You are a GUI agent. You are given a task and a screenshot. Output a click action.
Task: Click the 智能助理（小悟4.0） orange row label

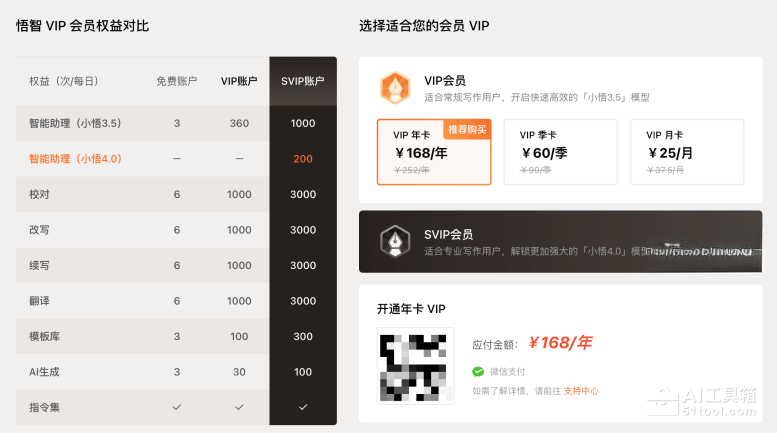[x=75, y=159]
